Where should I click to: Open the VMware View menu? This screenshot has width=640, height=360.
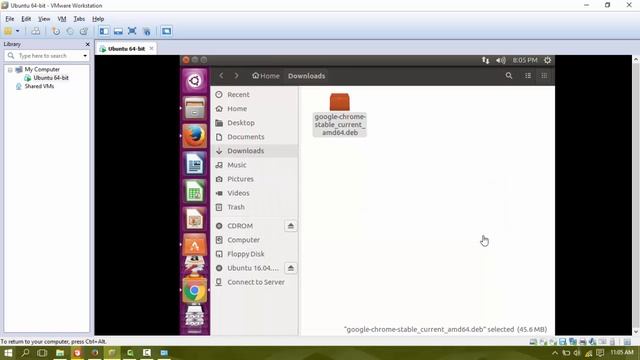coord(44,19)
